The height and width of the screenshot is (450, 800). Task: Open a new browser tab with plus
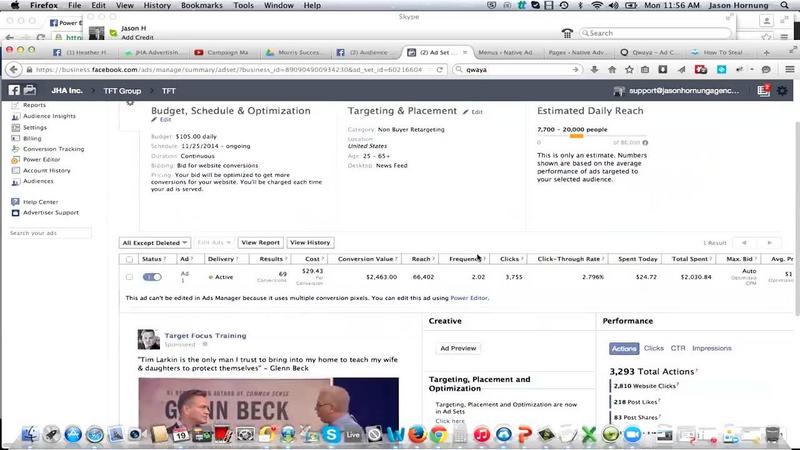[x=766, y=53]
